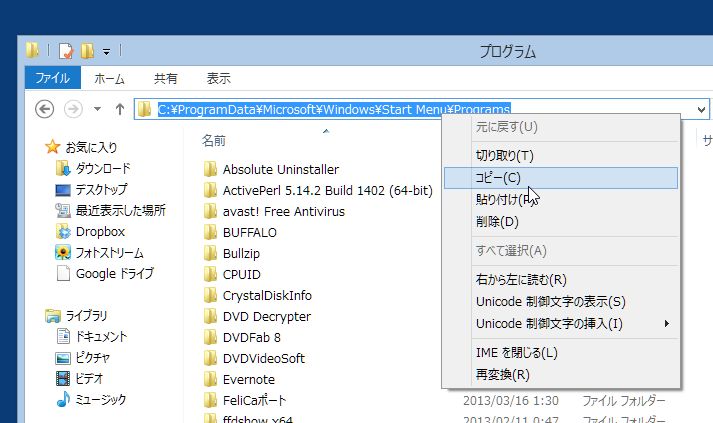The height and width of the screenshot is (423, 713).
Task: Click the Forward navigation arrow
Action: pyautogui.click(x=73, y=109)
